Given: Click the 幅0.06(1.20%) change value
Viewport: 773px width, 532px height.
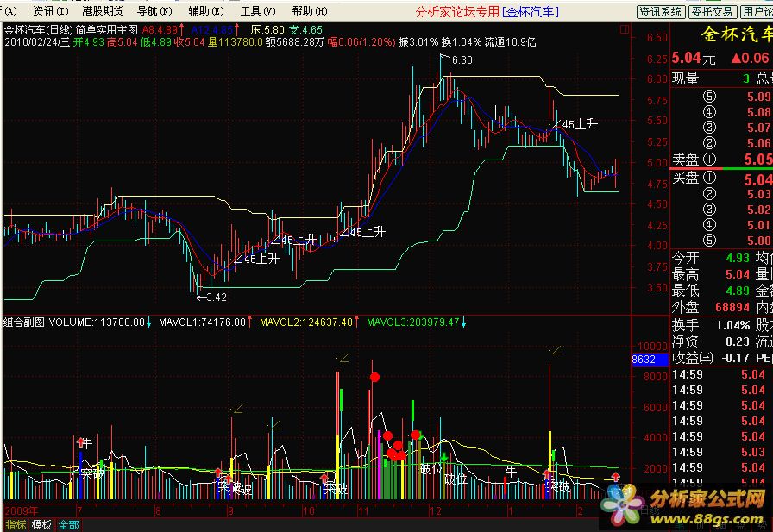Looking at the screenshot, I should point(361,42).
